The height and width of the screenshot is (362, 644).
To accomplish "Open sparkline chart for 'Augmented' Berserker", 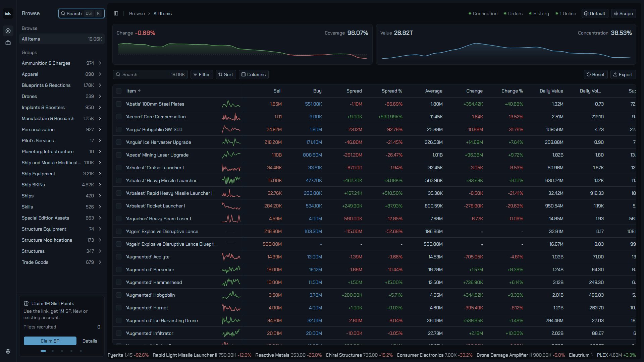I will point(231,269).
